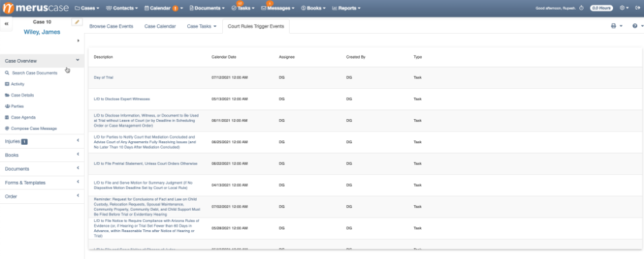Click the Case Details folder icon
Screen dimensions: 644x259
pyautogui.click(x=7, y=95)
